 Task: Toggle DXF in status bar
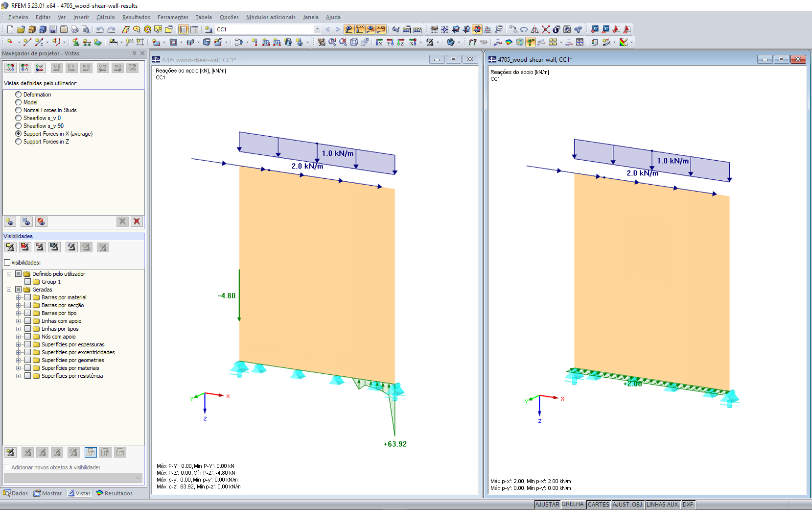[688, 505]
